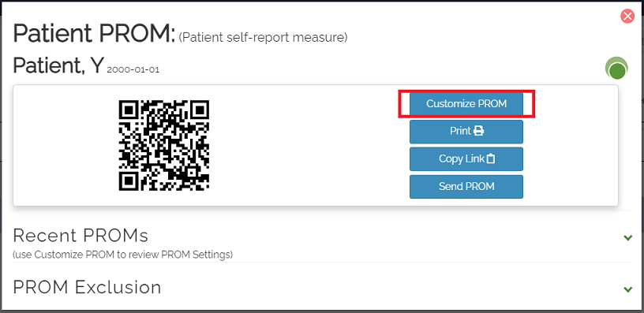Click the "use Customize PROM" hint text
The height and width of the screenshot is (313, 644).
(123, 255)
